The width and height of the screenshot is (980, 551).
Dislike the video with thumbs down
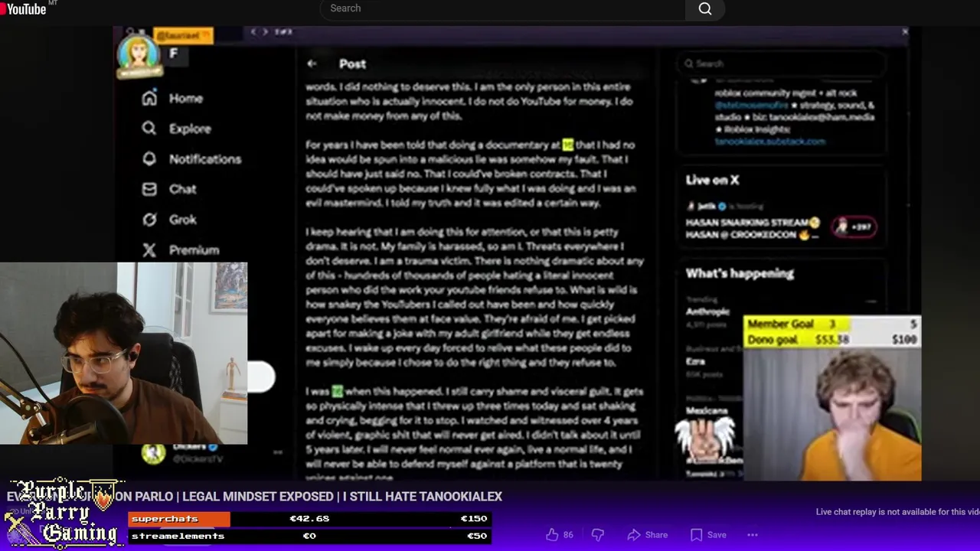coord(598,535)
